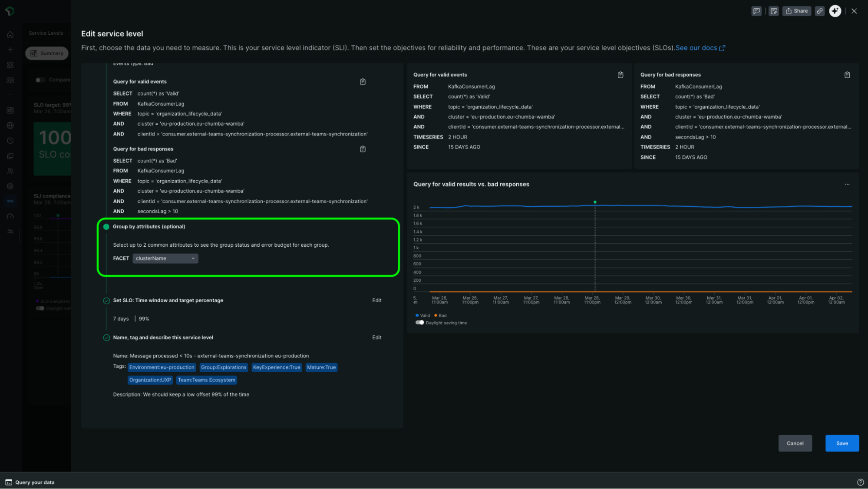Click 'secondsLag > 10' in left query

coord(158,211)
